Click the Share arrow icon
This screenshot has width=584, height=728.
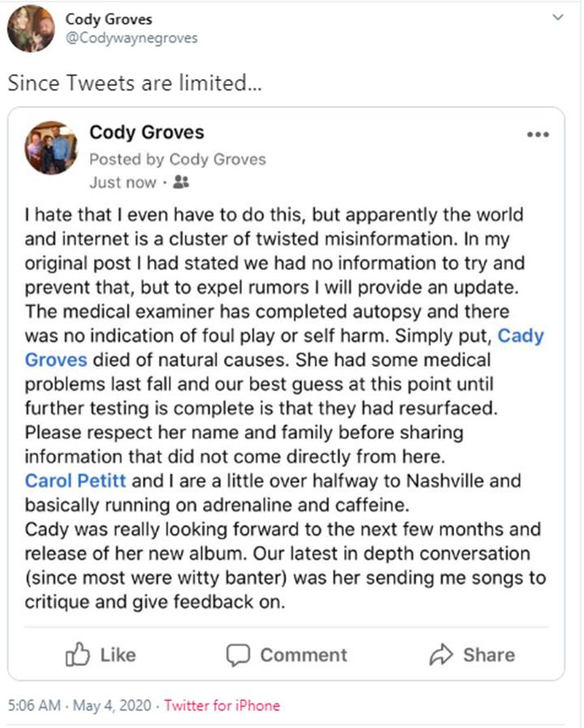pos(441,654)
